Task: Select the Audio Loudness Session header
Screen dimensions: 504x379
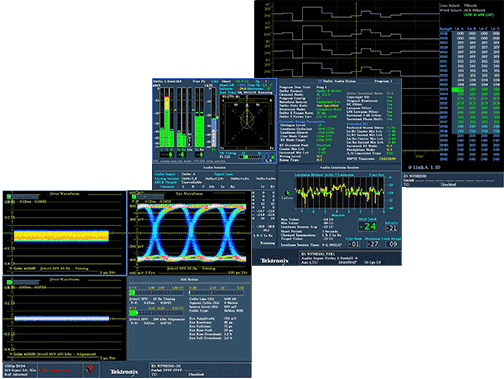Action: pos(339,168)
